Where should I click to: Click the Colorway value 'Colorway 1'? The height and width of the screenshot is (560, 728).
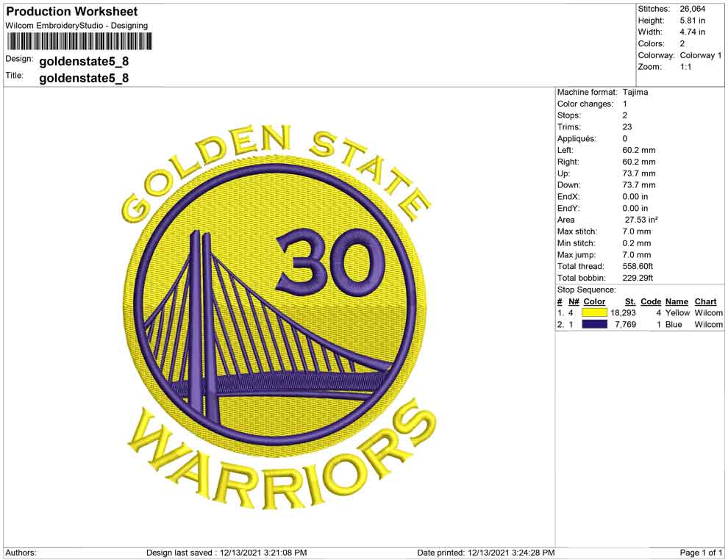click(x=701, y=55)
